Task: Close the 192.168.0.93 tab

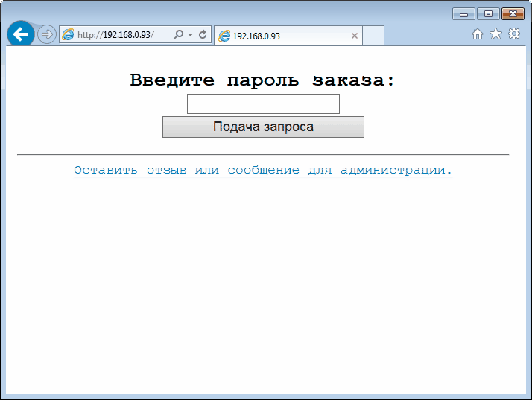Action: (355, 36)
